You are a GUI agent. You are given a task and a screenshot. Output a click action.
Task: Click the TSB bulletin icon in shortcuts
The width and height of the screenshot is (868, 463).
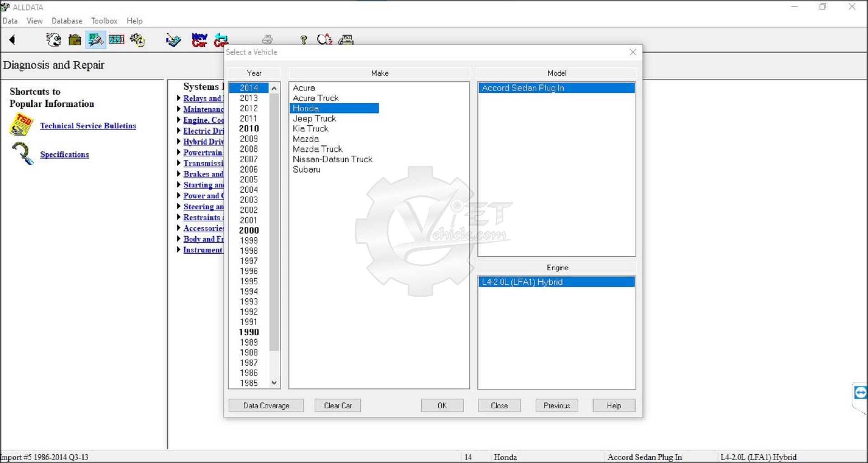click(21, 125)
